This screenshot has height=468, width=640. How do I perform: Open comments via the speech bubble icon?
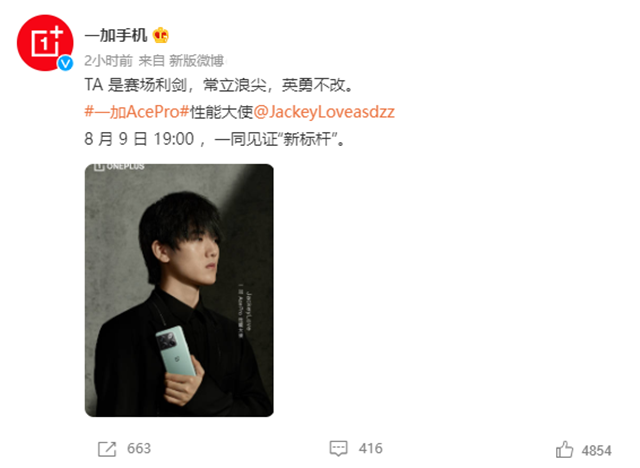coord(338,448)
